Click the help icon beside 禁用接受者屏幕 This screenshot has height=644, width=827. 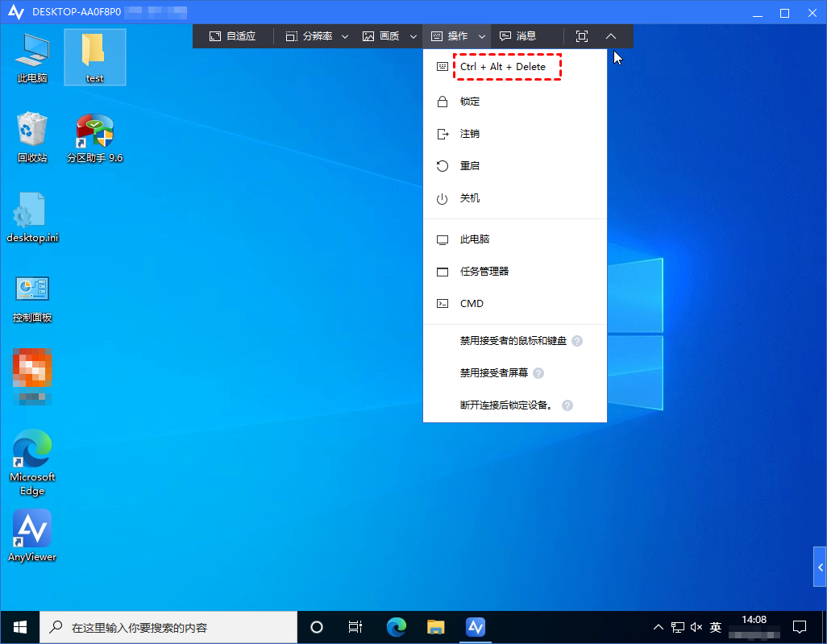(x=538, y=373)
